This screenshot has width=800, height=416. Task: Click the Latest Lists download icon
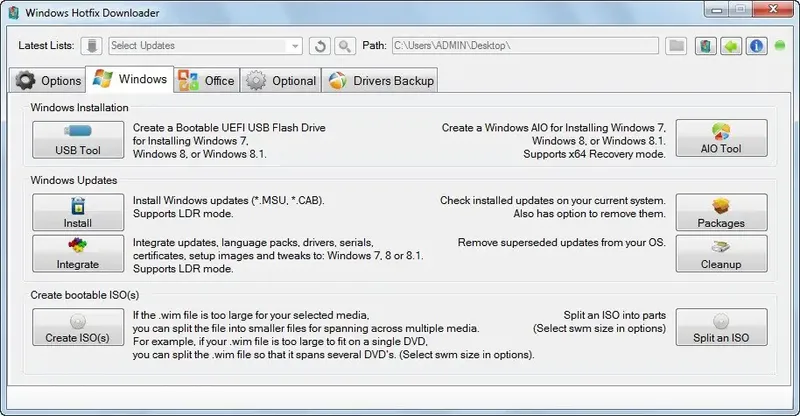click(x=92, y=45)
